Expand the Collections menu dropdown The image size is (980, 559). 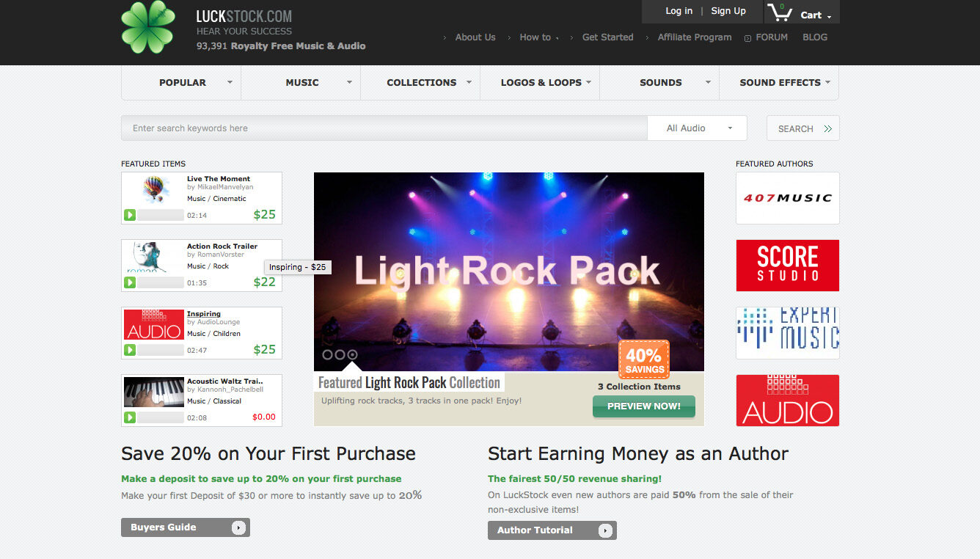coord(469,82)
